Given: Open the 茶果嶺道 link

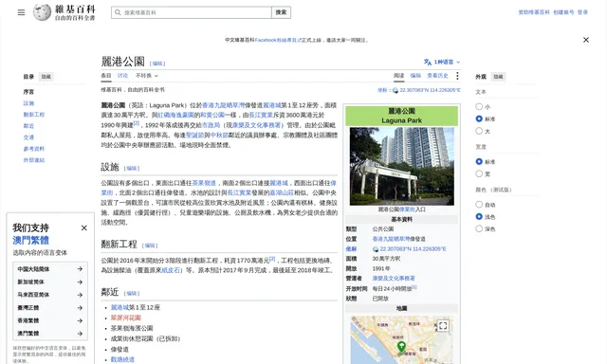Looking at the screenshot, I should click(204, 183).
